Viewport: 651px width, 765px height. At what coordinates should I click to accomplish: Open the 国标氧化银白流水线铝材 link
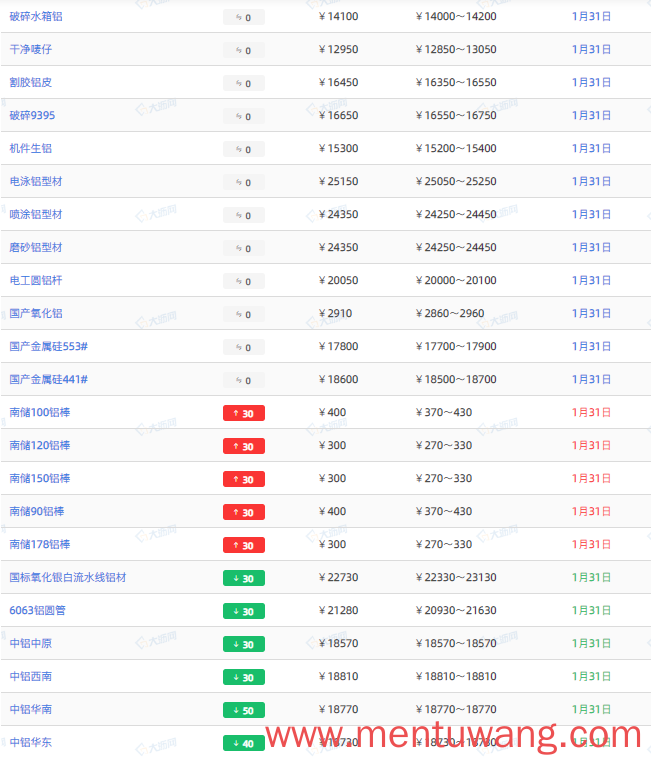68,578
